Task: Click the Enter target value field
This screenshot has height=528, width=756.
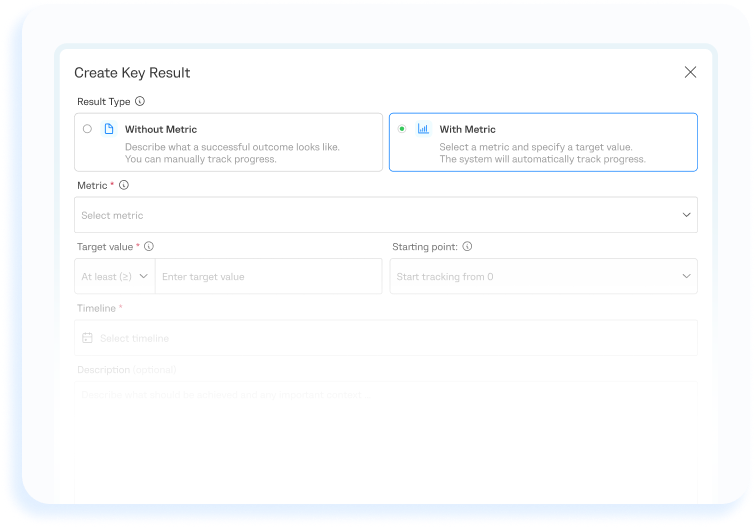Action: pyautogui.click(x=269, y=276)
